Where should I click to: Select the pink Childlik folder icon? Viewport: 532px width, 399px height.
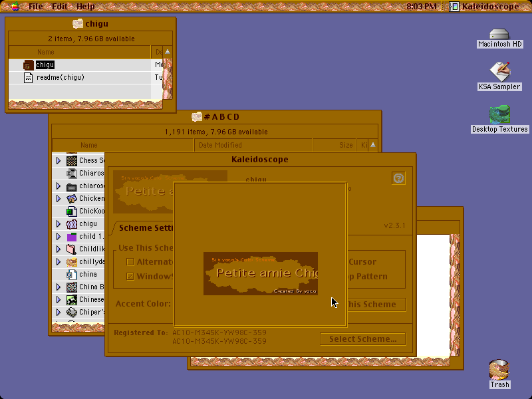pyautogui.click(x=72, y=249)
